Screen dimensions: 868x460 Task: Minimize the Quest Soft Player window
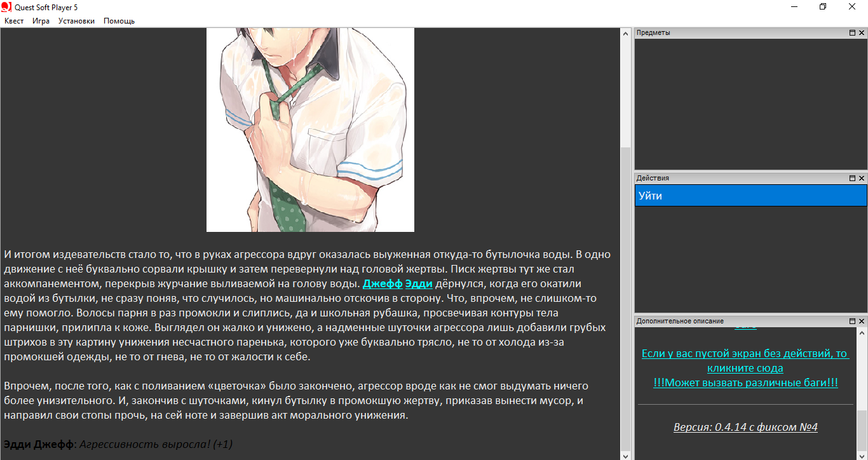click(794, 6)
